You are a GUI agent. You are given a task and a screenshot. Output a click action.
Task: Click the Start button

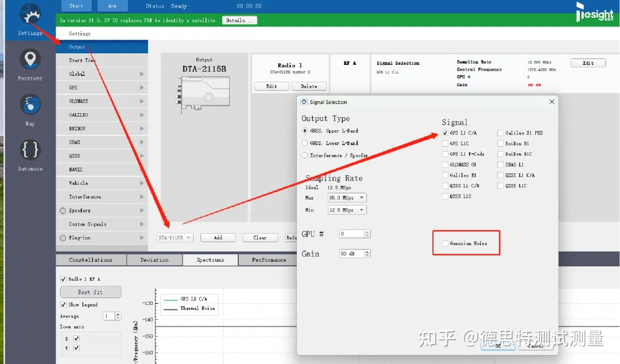click(x=76, y=6)
